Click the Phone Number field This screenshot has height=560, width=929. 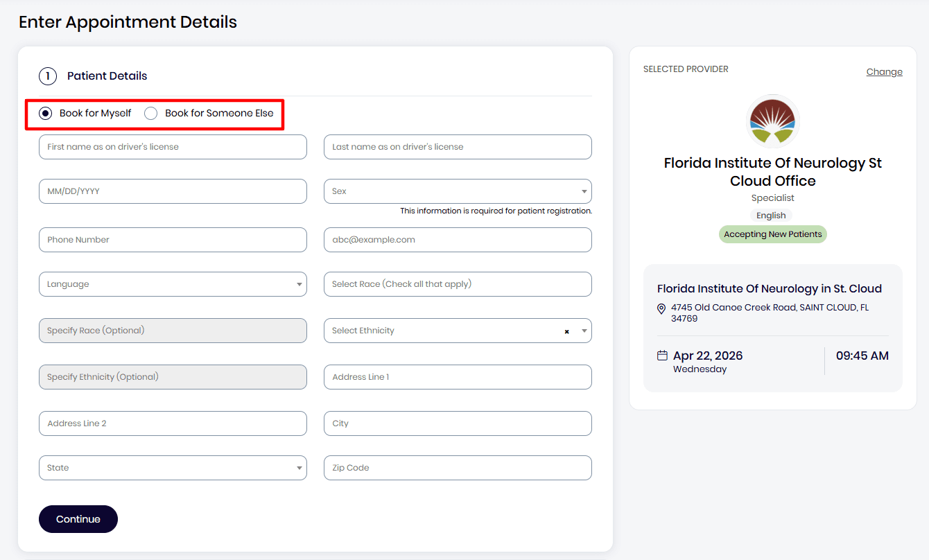coord(173,239)
